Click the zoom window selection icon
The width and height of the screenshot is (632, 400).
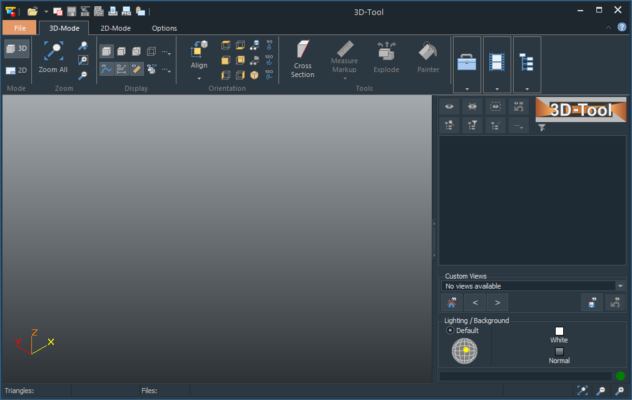83,60
